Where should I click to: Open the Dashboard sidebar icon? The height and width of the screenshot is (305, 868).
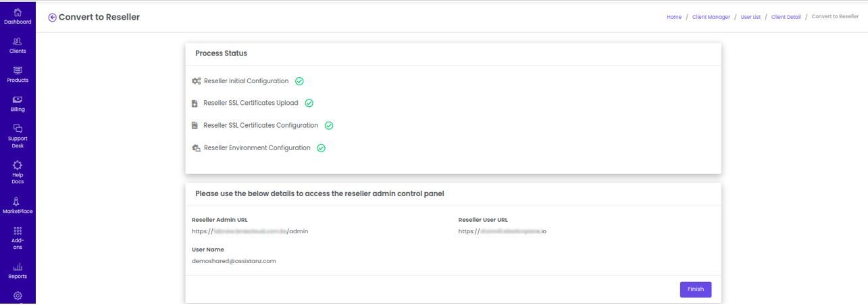18,15
